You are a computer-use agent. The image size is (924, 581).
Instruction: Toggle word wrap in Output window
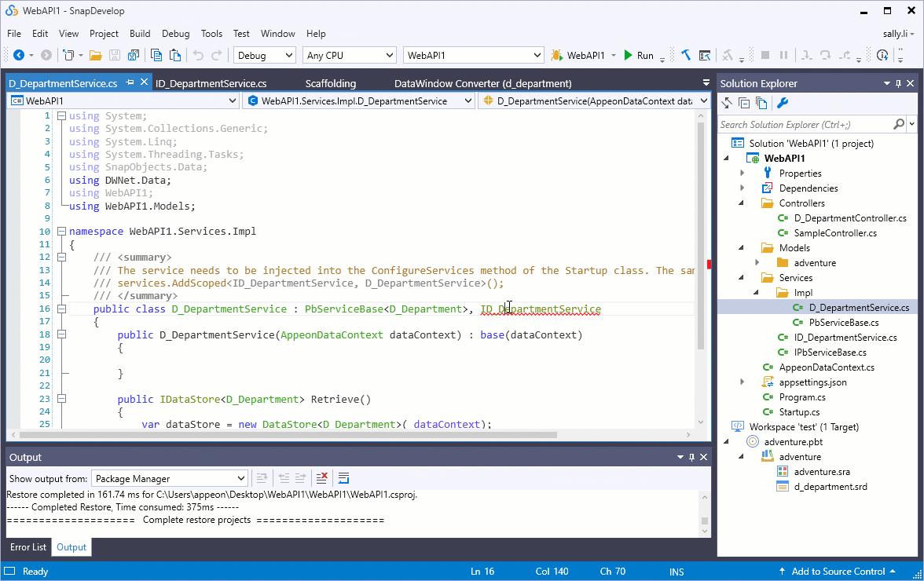(x=343, y=477)
